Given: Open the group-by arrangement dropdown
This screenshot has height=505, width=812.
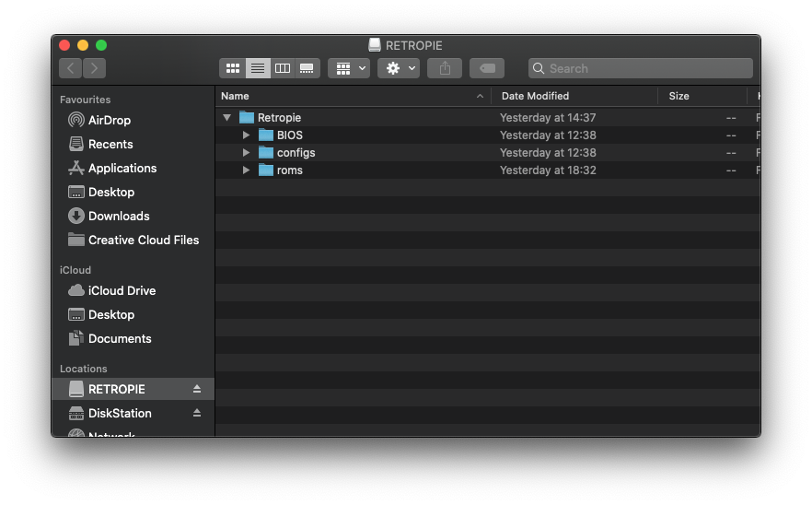Looking at the screenshot, I should point(349,68).
